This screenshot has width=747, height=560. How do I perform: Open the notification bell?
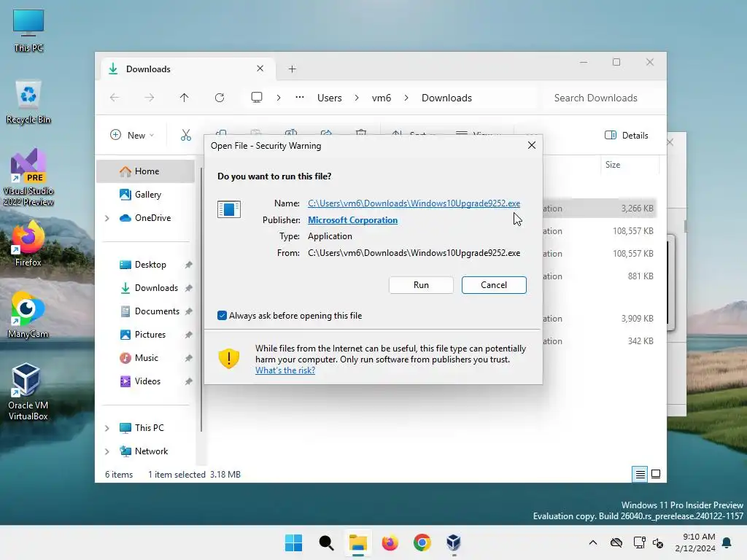[x=727, y=542]
